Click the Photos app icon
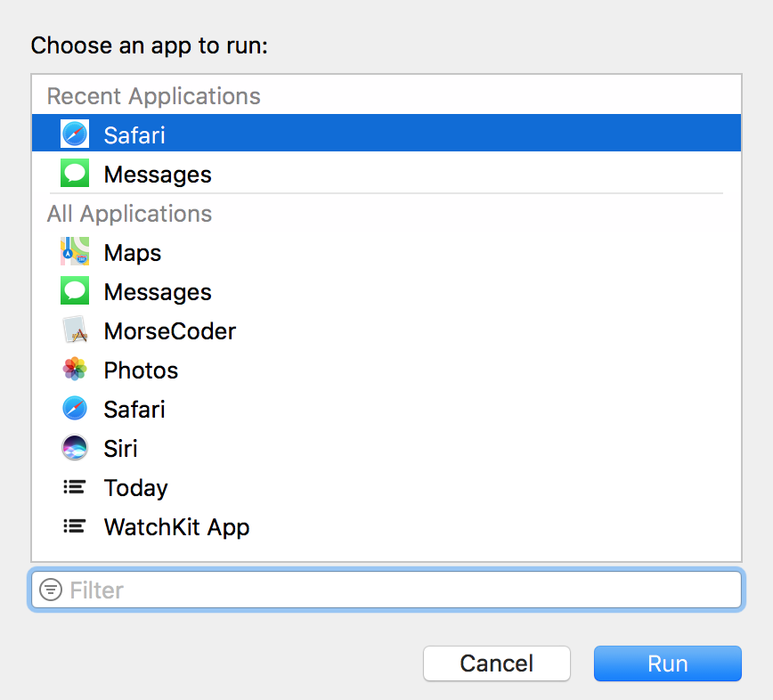Screen dimensions: 773x700 75,370
